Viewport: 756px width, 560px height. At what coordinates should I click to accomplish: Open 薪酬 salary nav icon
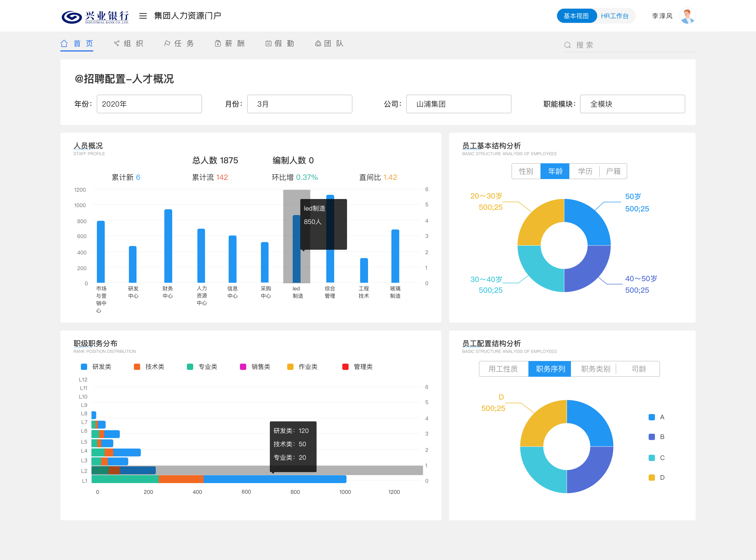218,43
